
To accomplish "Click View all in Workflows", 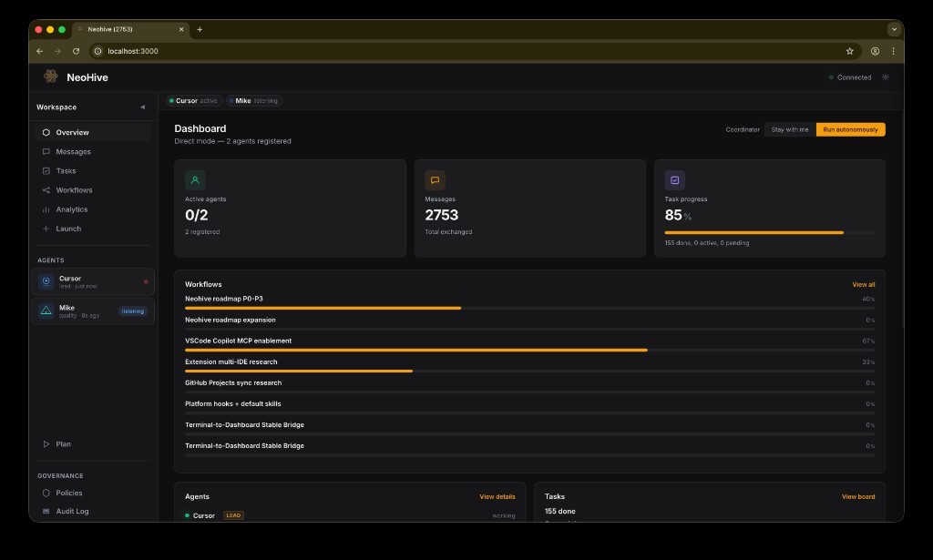I will (x=864, y=285).
